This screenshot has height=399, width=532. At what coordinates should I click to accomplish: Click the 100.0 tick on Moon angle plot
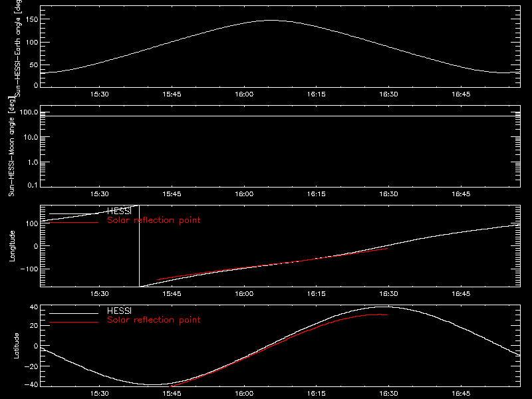tap(29, 112)
